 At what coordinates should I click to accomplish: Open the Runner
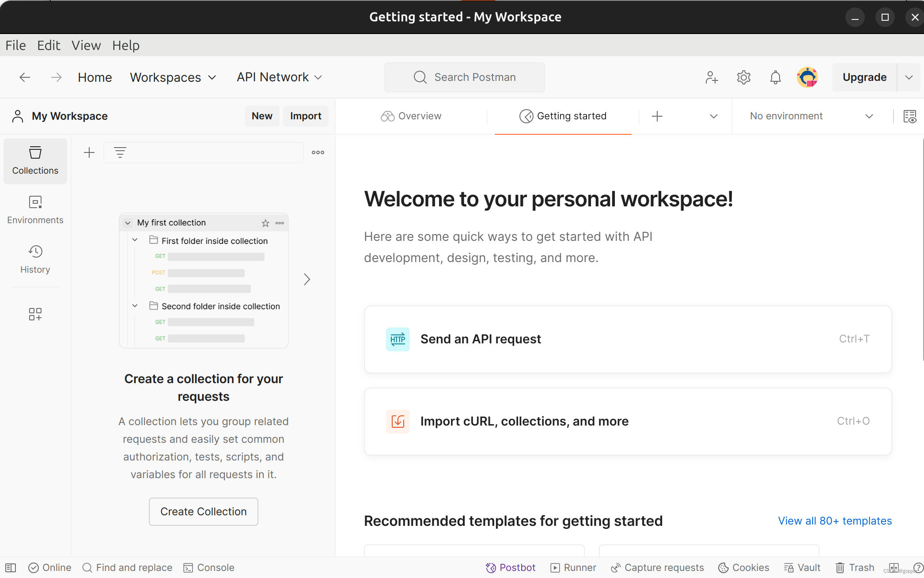(x=573, y=568)
